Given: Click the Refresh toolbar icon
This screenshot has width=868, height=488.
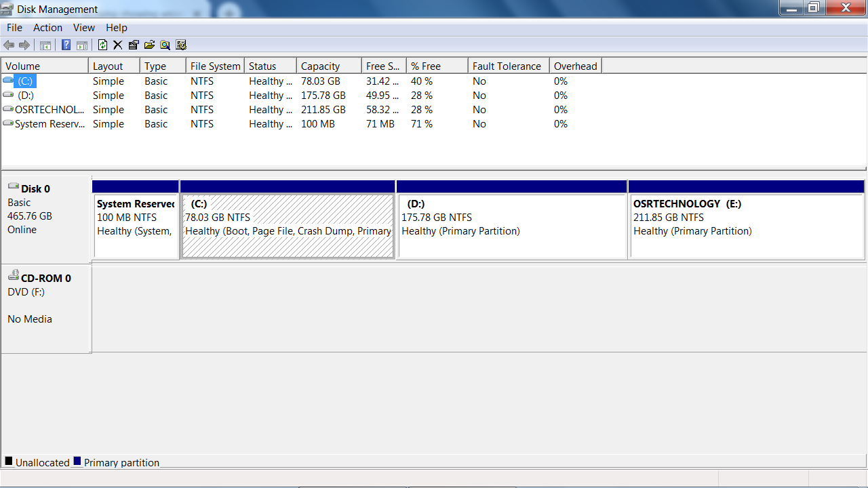Looking at the screenshot, I should click(102, 45).
